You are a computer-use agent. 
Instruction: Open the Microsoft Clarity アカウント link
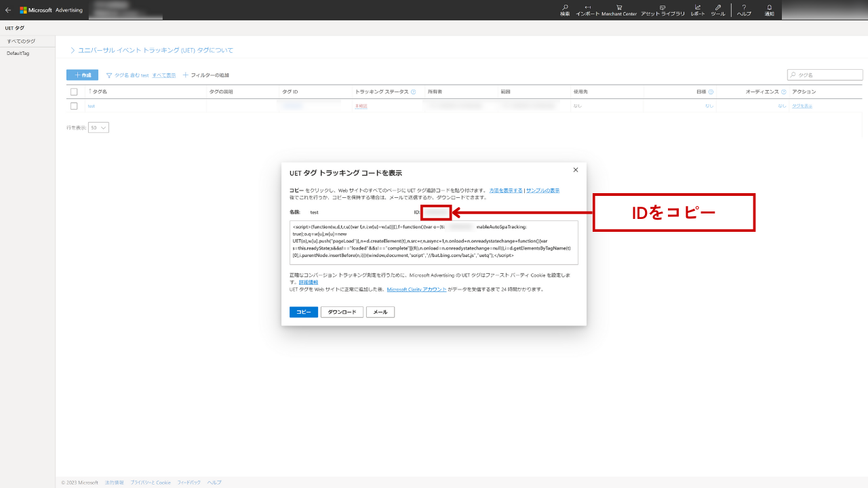(416, 289)
